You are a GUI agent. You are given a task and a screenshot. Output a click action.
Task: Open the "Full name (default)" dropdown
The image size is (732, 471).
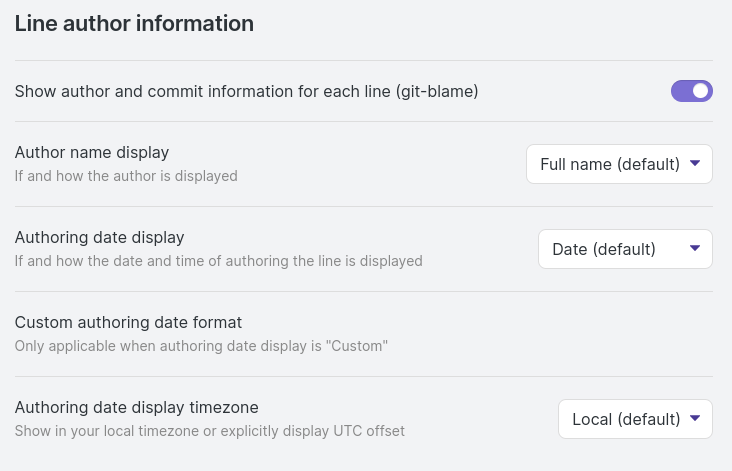coord(619,164)
